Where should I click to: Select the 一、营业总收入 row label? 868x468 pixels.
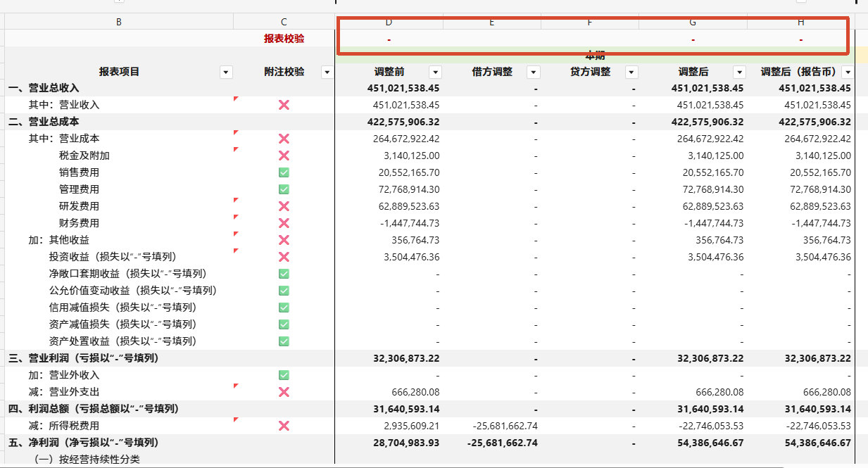click(44, 88)
